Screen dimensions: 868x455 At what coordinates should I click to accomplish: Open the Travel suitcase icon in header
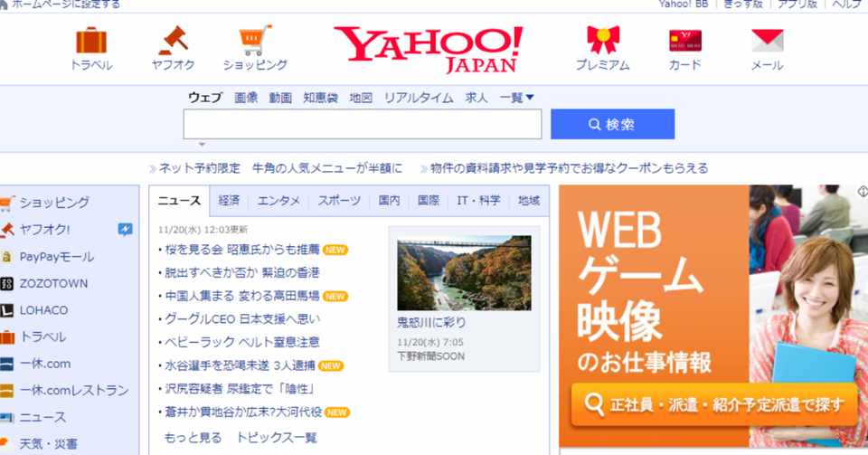pos(91,40)
